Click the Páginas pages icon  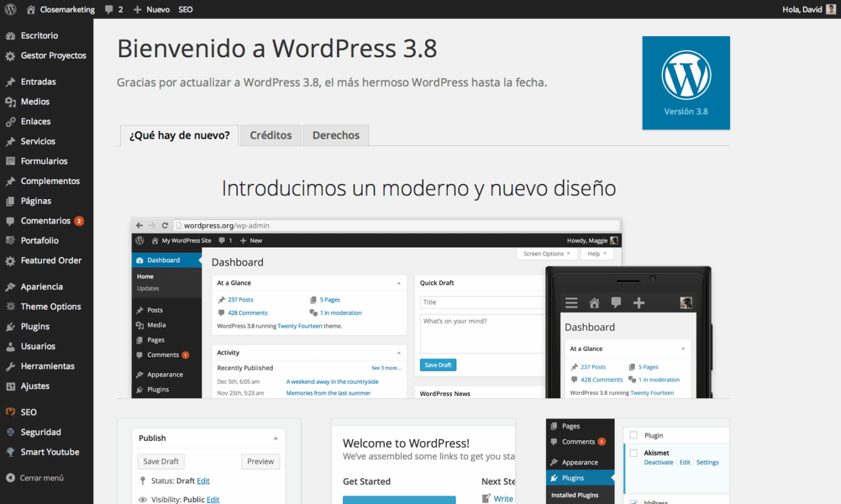(x=10, y=201)
